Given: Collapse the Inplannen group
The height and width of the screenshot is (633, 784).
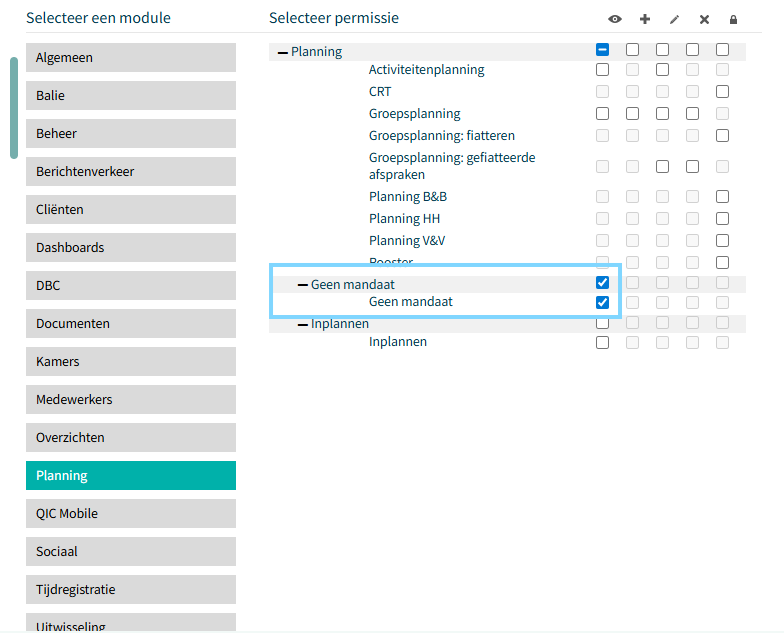Looking at the screenshot, I should pyautogui.click(x=302, y=324).
